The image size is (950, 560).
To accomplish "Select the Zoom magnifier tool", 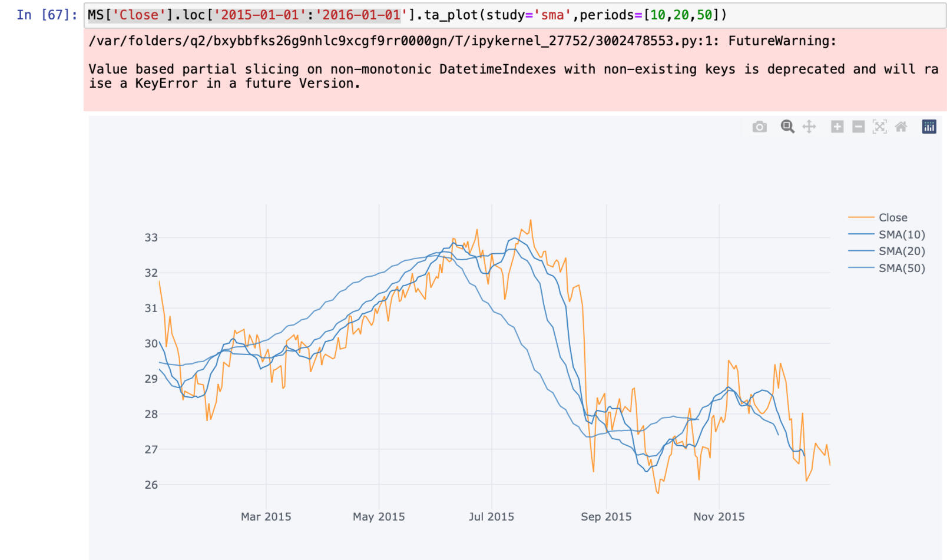I will point(787,127).
